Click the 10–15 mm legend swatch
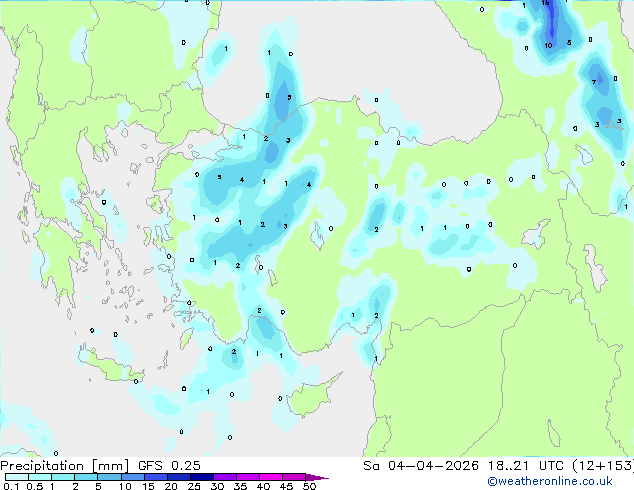The height and width of the screenshot is (490, 634). tap(132, 477)
